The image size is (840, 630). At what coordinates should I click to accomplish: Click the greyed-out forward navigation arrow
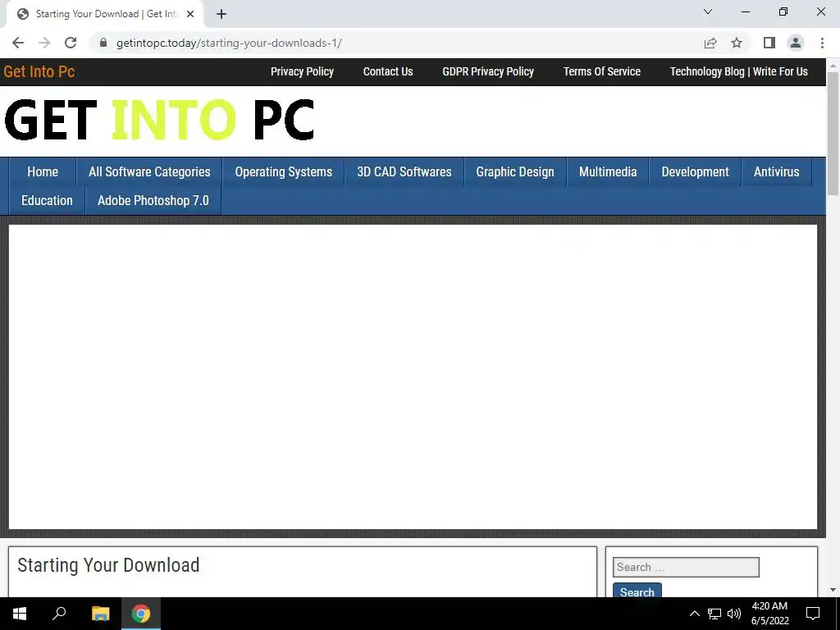[44, 43]
